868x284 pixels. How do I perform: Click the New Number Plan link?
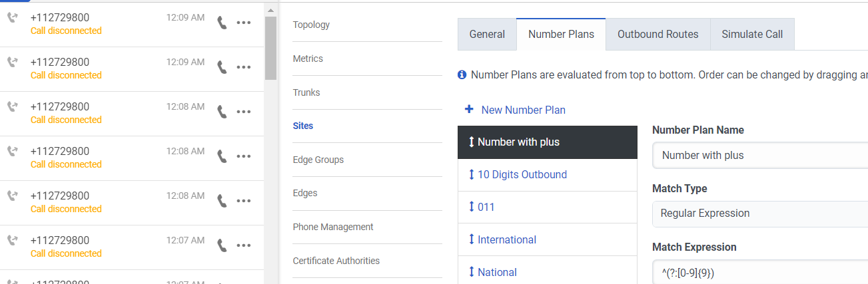523,110
